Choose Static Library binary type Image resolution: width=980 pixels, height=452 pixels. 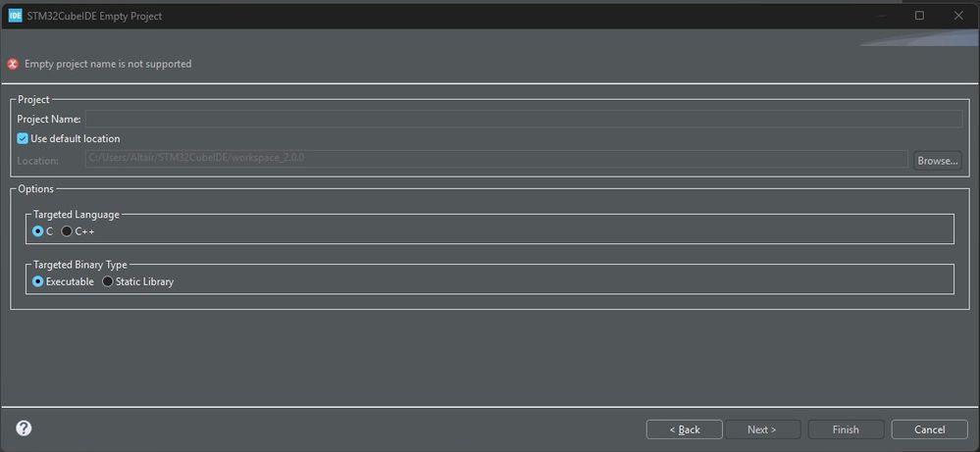108,281
